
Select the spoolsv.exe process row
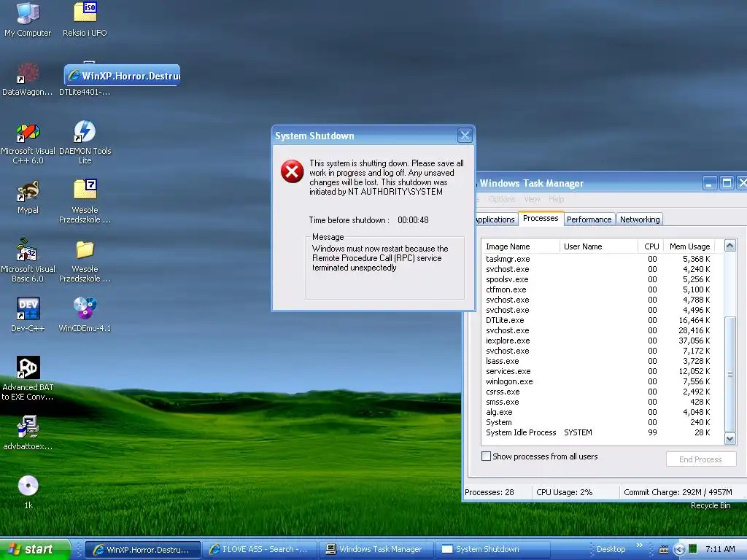point(602,279)
